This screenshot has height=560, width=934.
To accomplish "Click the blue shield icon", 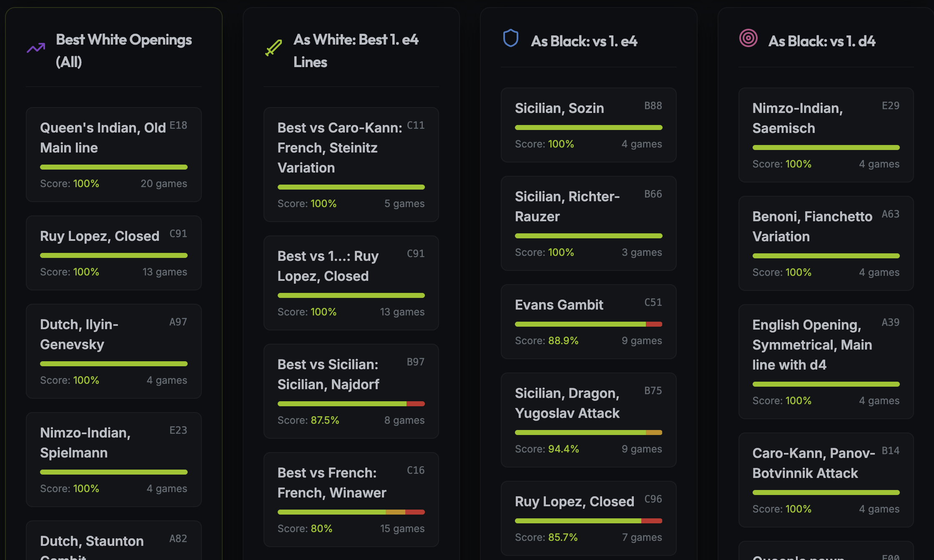I will point(510,38).
